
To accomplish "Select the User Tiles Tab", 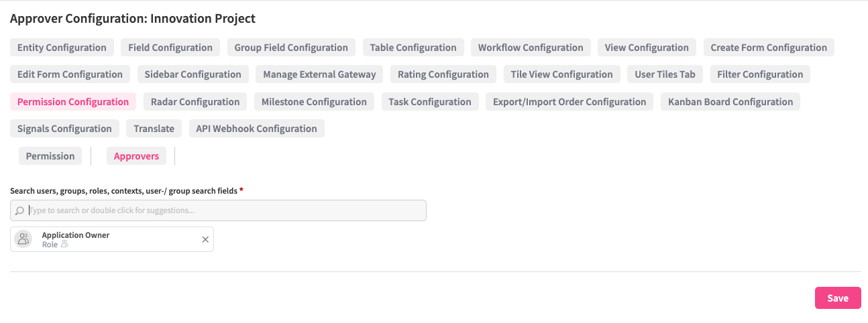I will [x=665, y=74].
